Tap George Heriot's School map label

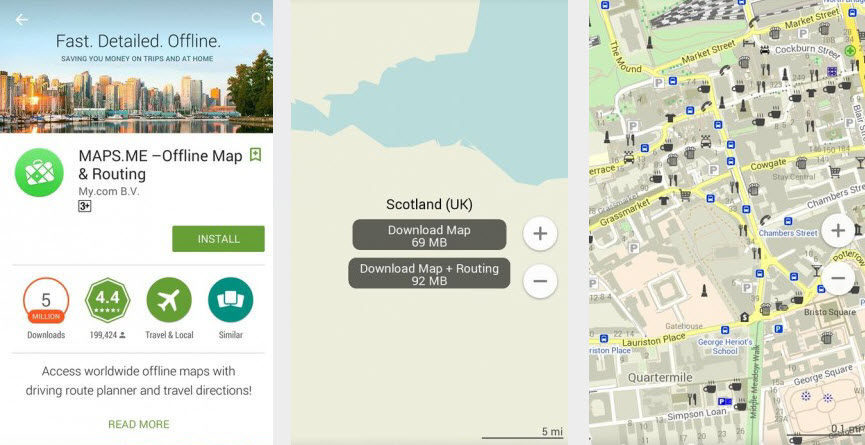coord(725,346)
